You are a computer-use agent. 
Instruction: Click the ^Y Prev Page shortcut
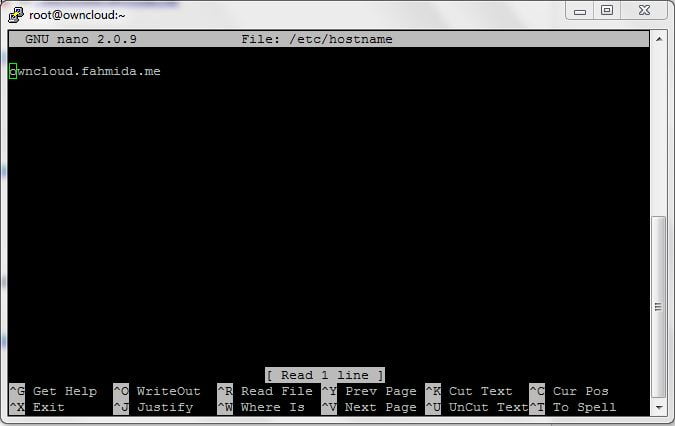point(369,391)
